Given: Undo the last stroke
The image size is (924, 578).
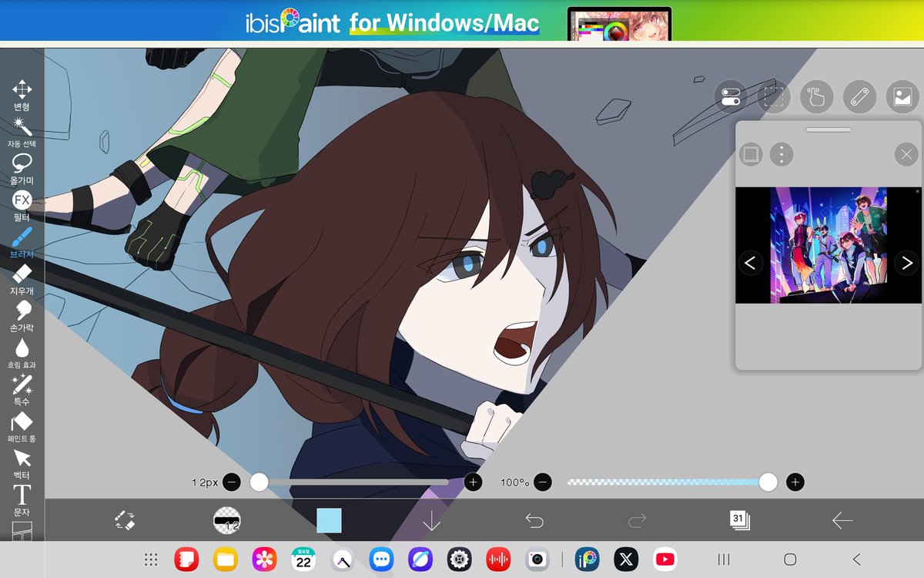Looking at the screenshot, I should pos(534,521).
